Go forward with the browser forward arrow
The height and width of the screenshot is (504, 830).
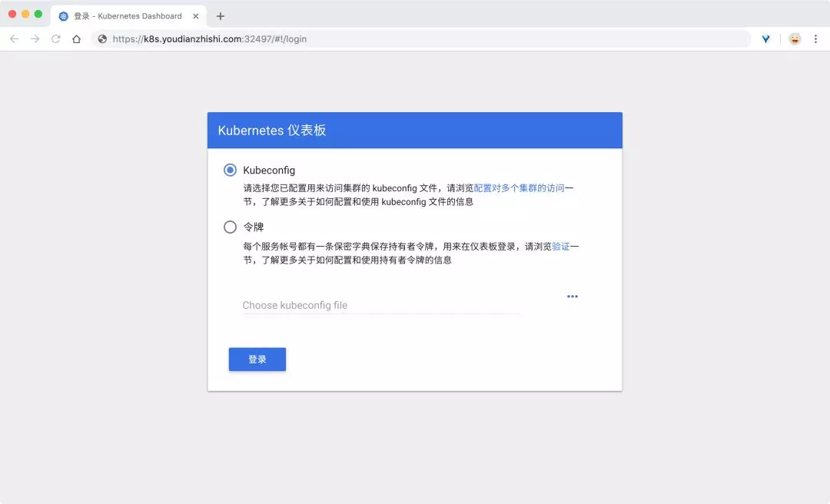[35, 38]
